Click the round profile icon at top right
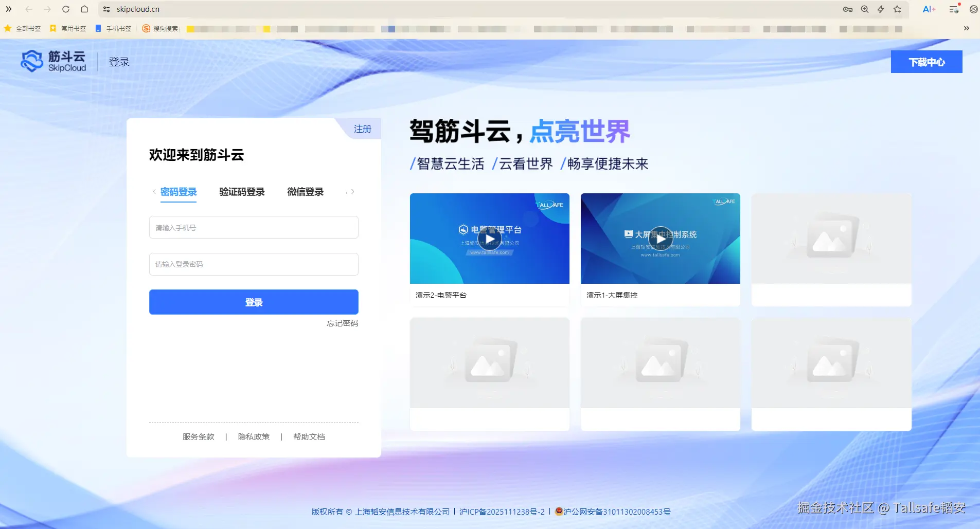 [x=973, y=9]
